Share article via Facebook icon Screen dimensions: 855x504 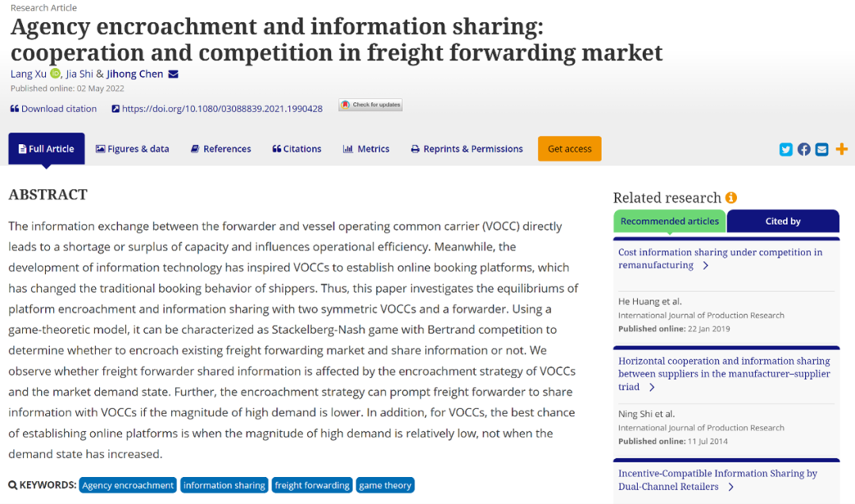[804, 149]
